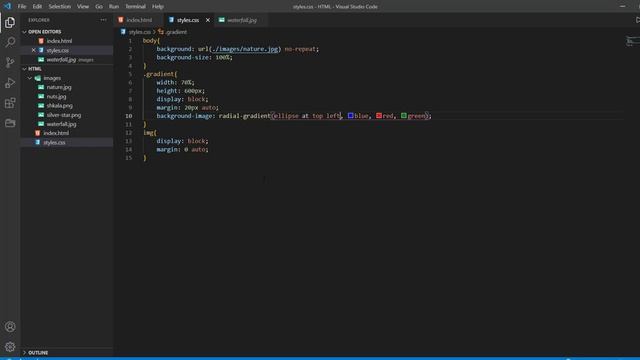Open the Explorer view in activity bar
This screenshot has height=360, width=640.
pos(10,22)
